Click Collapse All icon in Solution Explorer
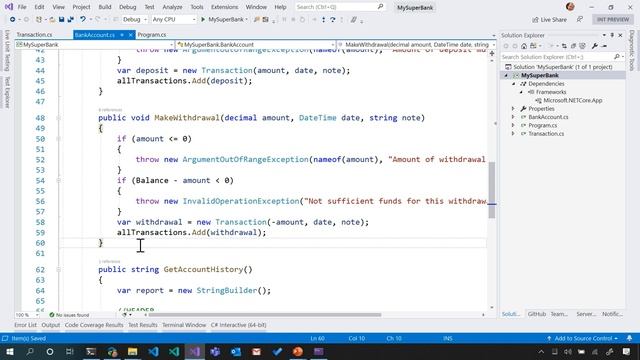This screenshot has height=360, width=640. point(573,46)
